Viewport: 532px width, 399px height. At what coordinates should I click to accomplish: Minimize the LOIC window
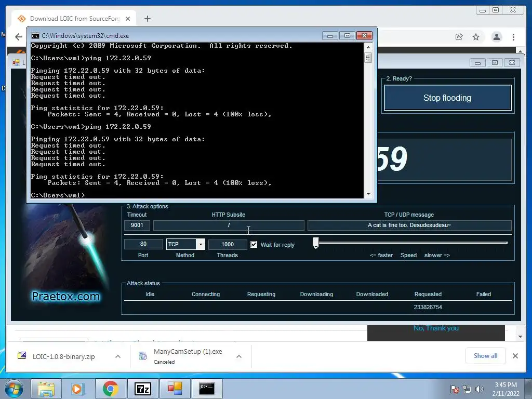point(478,63)
